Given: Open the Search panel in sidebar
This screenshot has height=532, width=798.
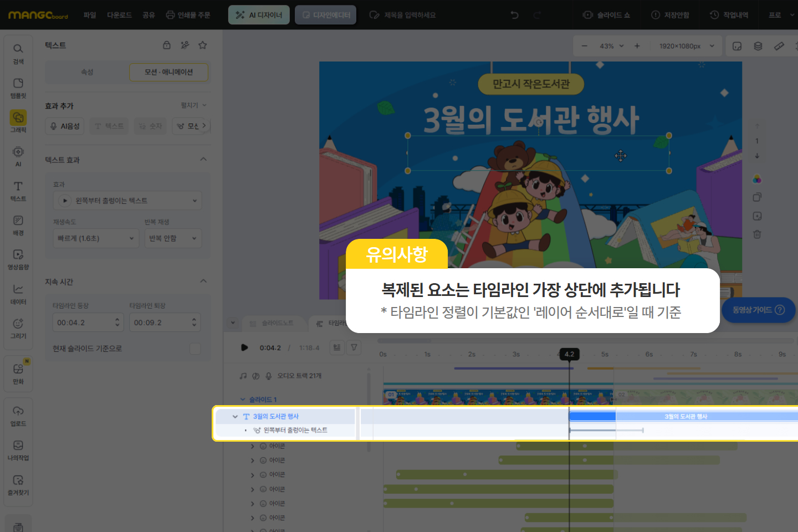Looking at the screenshot, I should (x=18, y=53).
